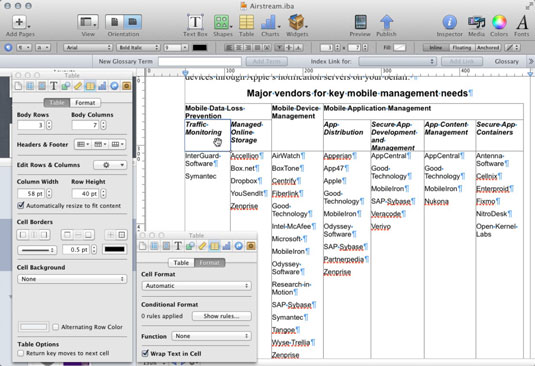Toggle Wrap Text in Cell checkbox
Viewport: 535px width, 366px height.
145,353
